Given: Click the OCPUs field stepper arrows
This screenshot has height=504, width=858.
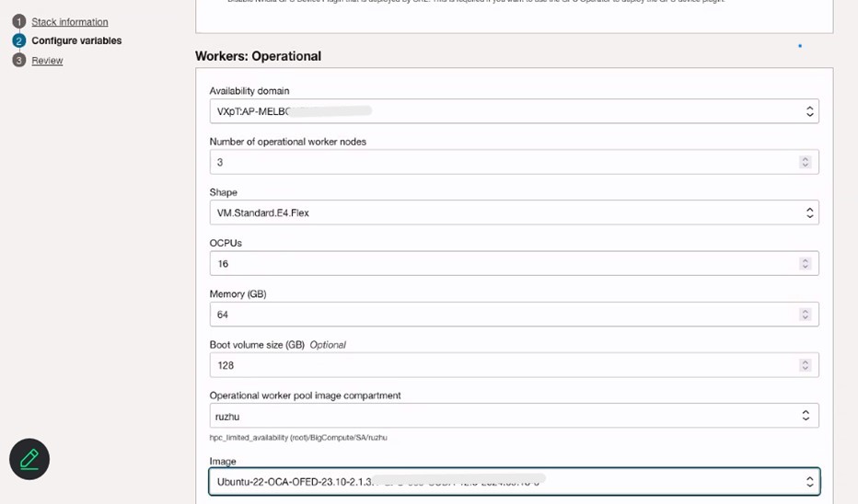Looking at the screenshot, I should pos(805,263).
